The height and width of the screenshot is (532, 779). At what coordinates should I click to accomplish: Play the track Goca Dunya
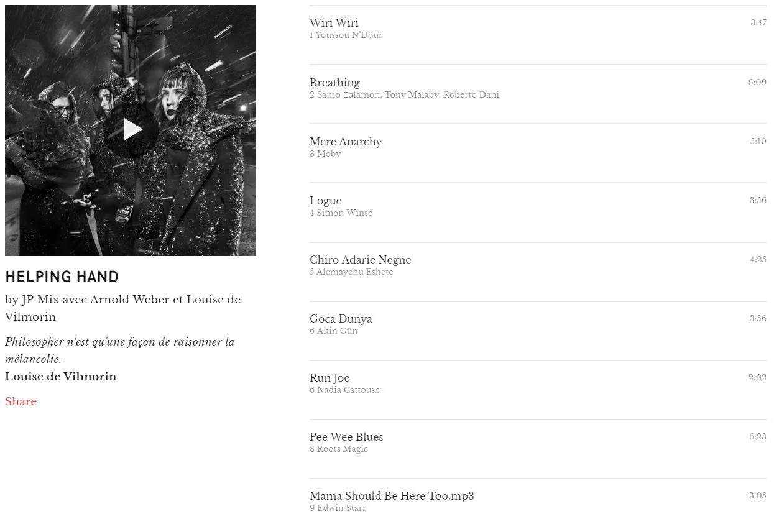tap(538, 330)
